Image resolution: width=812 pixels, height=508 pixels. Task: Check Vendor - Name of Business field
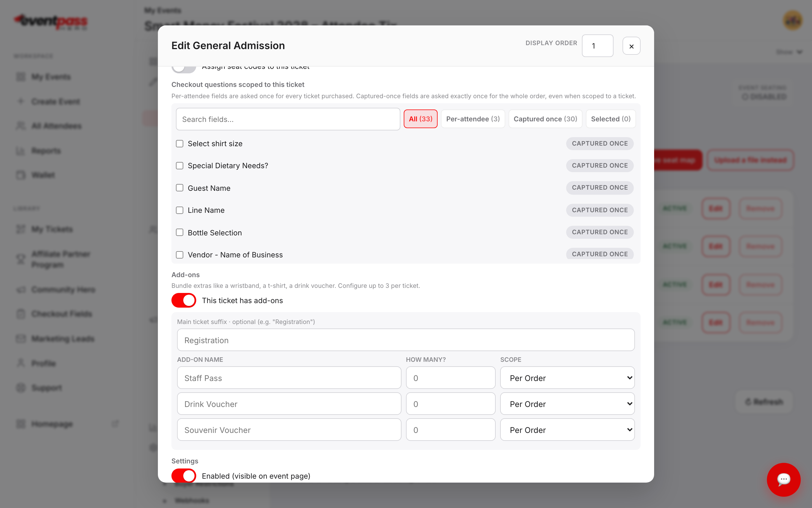pyautogui.click(x=180, y=255)
